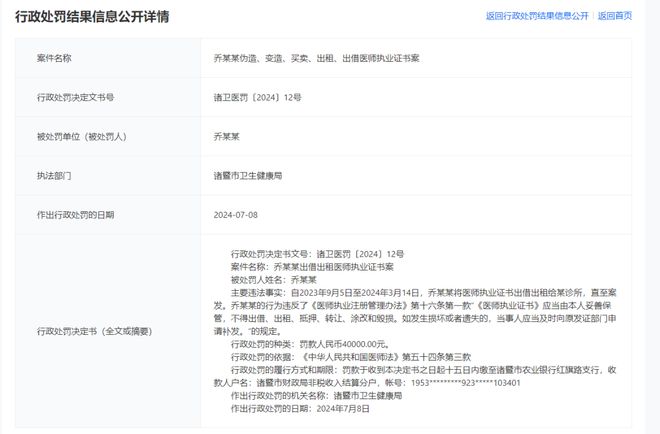The width and height of the screenshot is (660, 434).
Task: Select document number 诸卫医罚〔2024〕12号 in table cell
Action: point(258,97)
